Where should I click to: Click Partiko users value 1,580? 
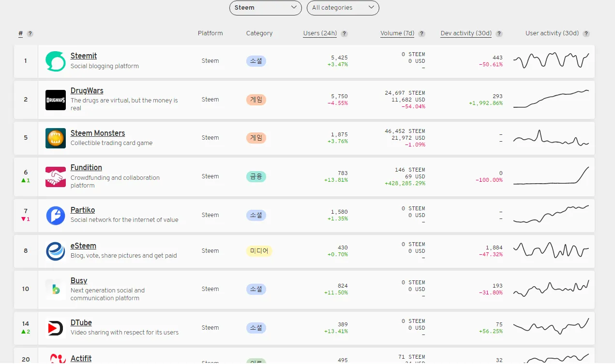[x=339, y=212]
